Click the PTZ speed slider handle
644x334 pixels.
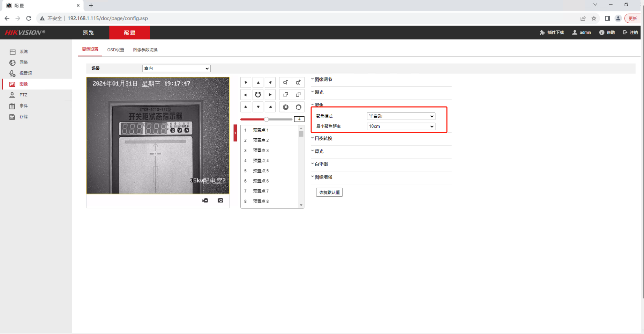click(x=266, y=119)
